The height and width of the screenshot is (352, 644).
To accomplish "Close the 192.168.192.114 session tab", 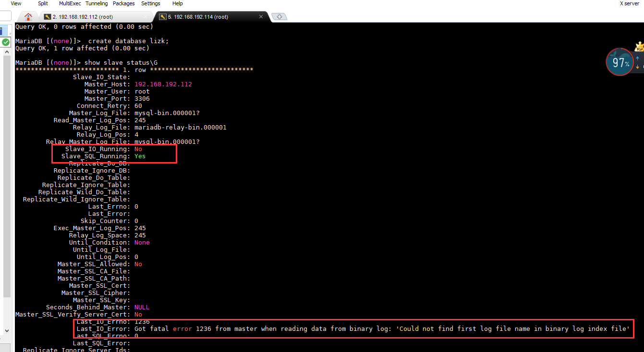I will (x=261, y=17).
